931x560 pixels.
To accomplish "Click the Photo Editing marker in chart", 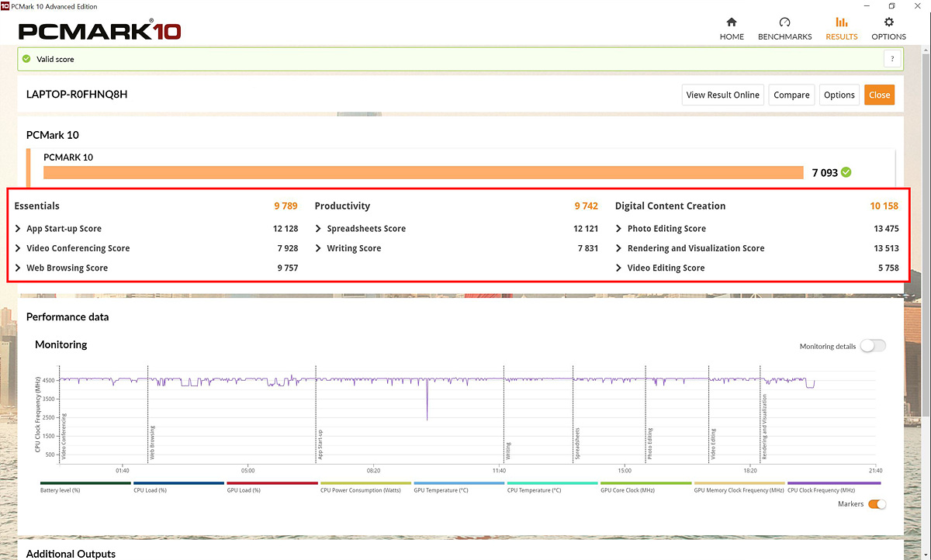I will pos(650,444).
